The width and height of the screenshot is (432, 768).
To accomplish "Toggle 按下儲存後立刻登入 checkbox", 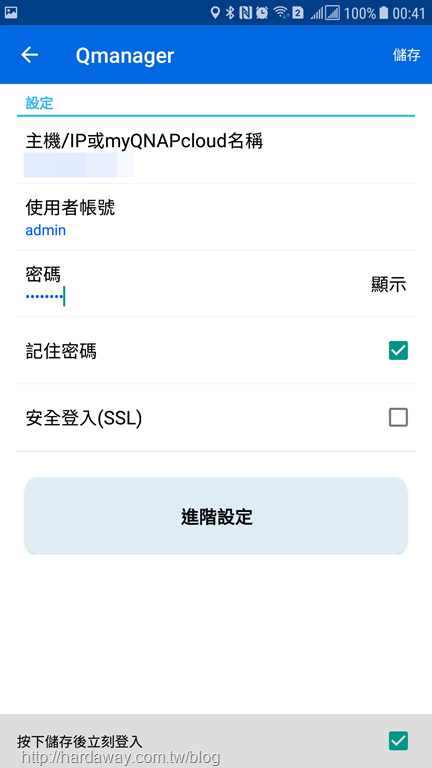I will click(x=398, y=741).
